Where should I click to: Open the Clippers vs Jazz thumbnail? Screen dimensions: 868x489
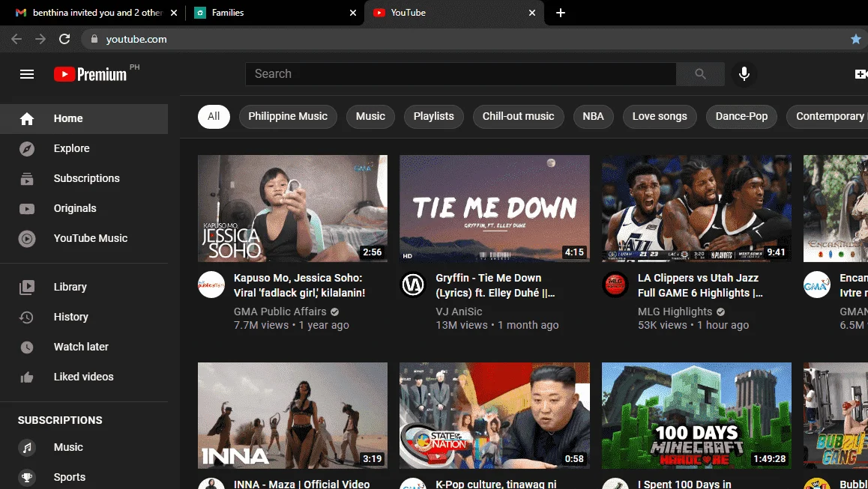tap(696, 208)
